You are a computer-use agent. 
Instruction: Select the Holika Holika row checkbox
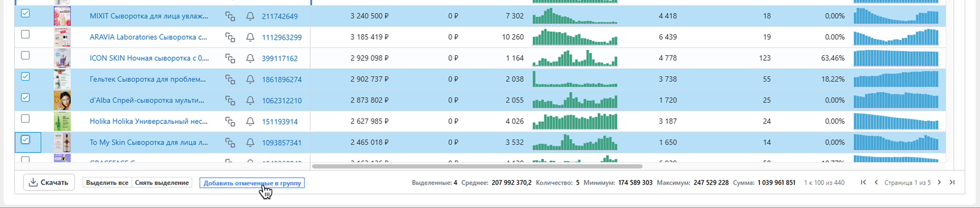[25, 119]
